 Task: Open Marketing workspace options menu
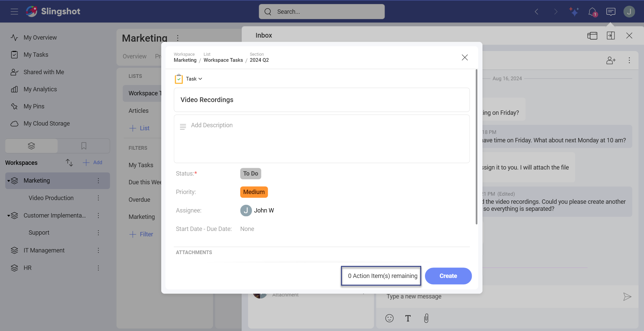point(98,181)
